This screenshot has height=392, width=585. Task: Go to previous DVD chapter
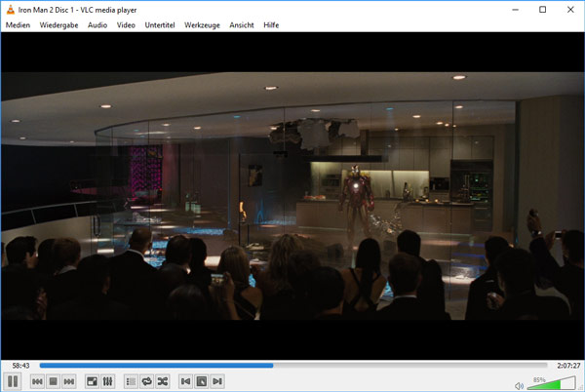click(x=186, y=381)
